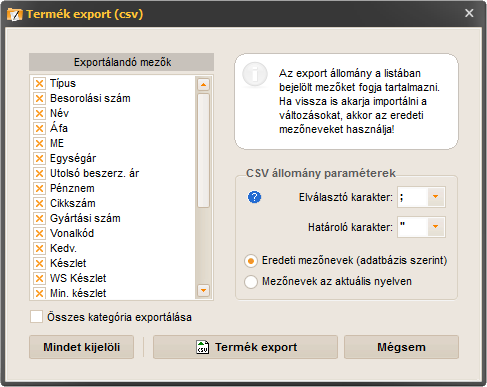Click the Mégsem button
Viewport: 487px width, 387px height.
coord(401,347)
